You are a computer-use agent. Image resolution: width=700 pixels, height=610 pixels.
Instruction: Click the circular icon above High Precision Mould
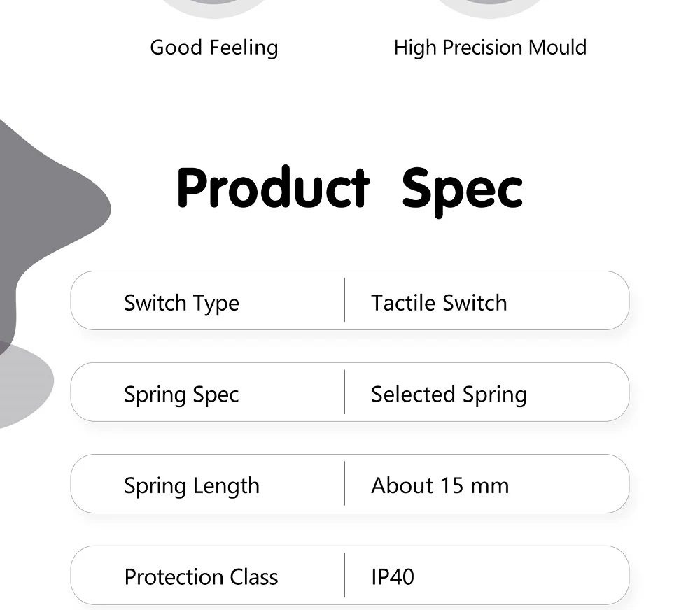coord(490,7)
